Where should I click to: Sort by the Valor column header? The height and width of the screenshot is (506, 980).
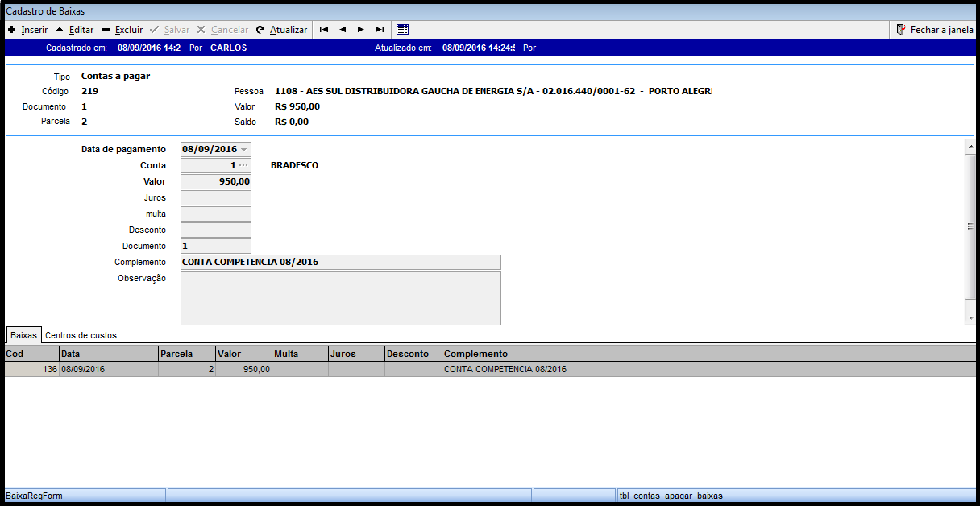click(243, 354)
